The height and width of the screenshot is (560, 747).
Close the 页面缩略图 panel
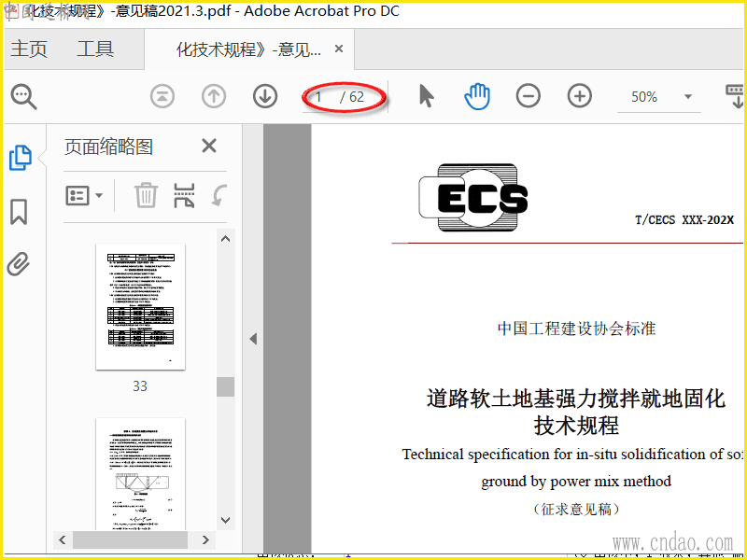209,146
